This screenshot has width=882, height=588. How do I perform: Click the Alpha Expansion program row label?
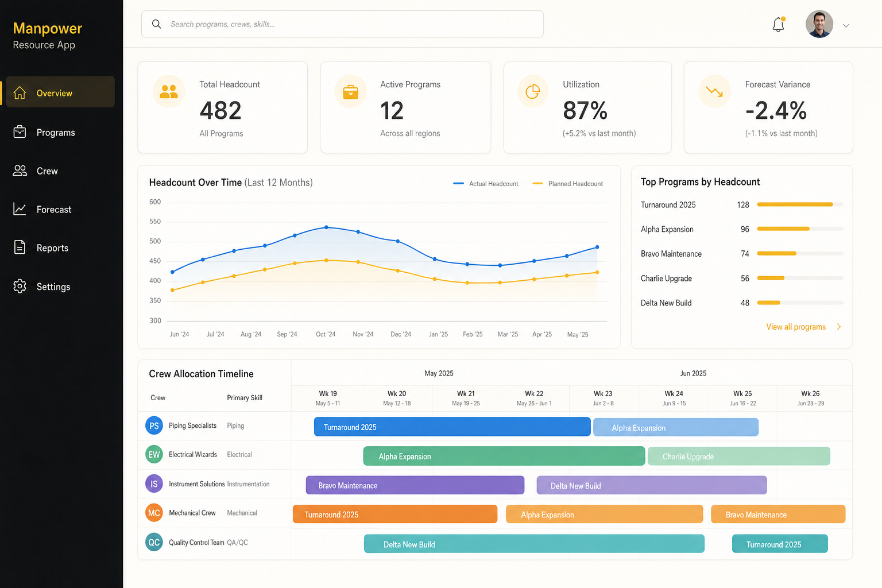coord(667,229)
